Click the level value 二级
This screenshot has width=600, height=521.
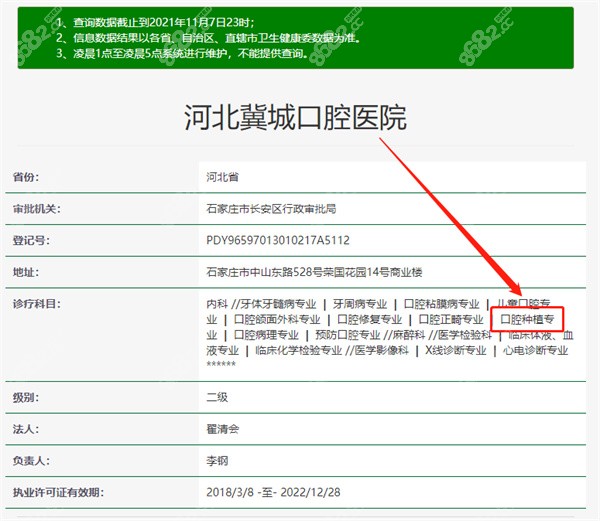tap(217, 397)
